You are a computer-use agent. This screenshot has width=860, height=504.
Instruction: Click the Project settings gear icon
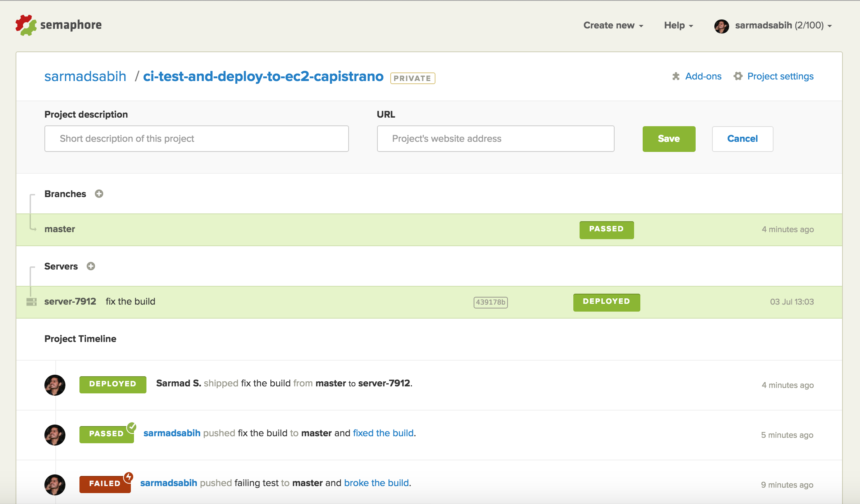pyautogui.click(x=738, y=76)
